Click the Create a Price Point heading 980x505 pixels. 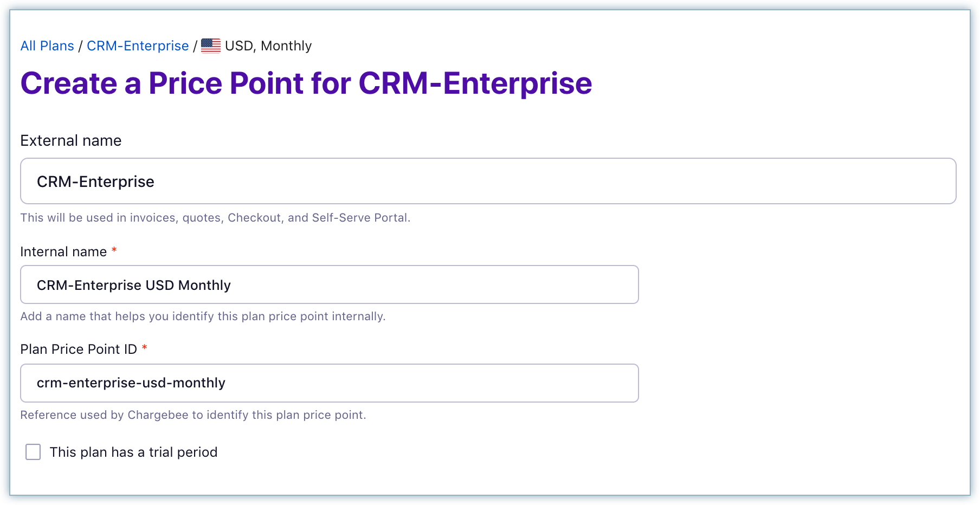(306, 83)
